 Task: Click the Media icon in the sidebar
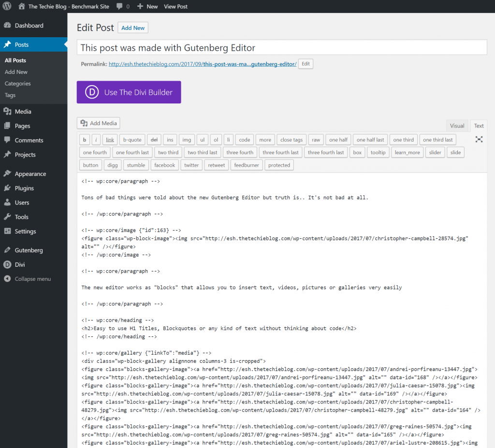[x=7, y=111]
